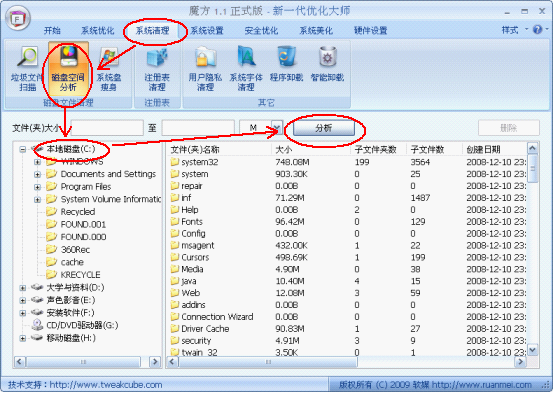Open the 垃圾文件扫描 junk file scan tool
This screenshot has height=393, width=554.
(27, 69)
